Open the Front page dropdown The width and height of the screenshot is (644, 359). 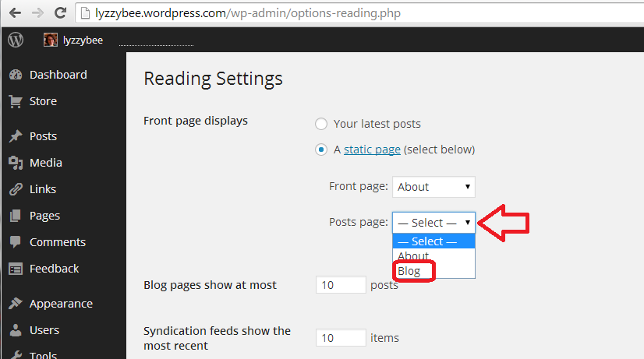433,187
